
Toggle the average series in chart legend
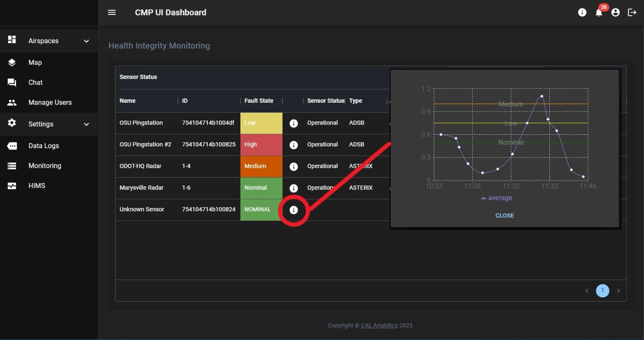pos(496,198)
